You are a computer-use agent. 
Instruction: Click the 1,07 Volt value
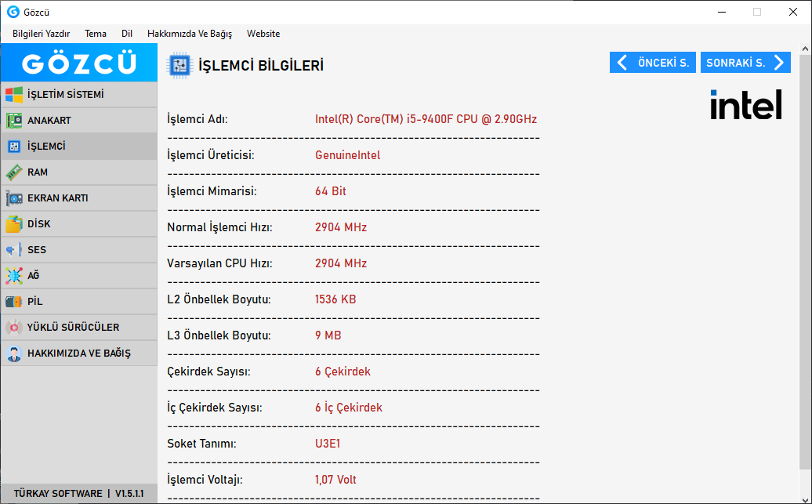coord(335,480)
